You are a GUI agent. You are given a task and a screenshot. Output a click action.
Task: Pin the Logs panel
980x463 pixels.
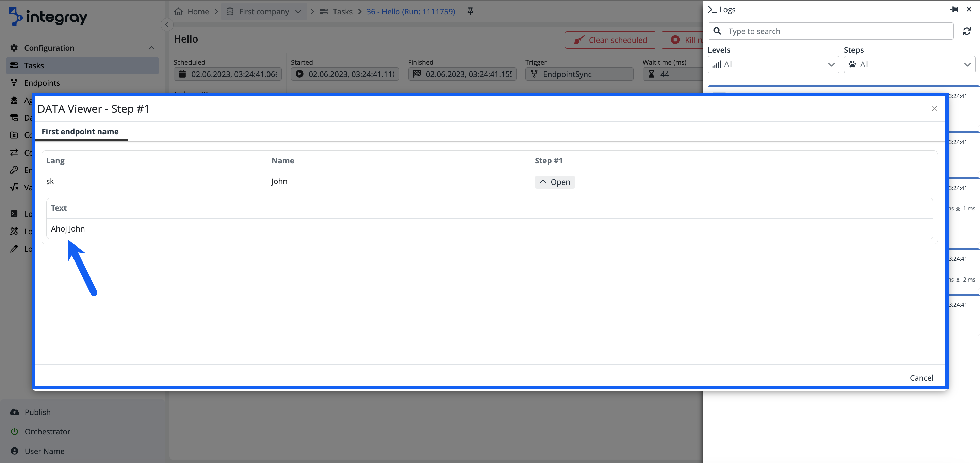[x=954, y=9]
